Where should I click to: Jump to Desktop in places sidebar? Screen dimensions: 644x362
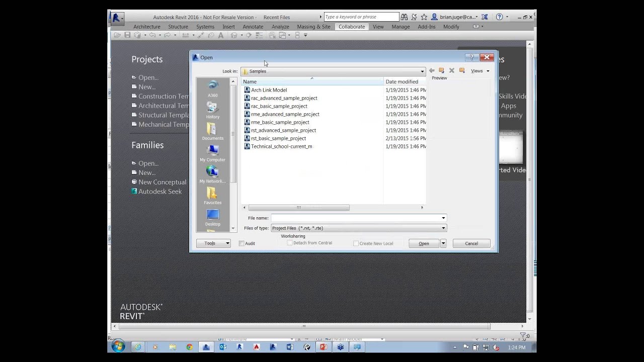[213, 218]
